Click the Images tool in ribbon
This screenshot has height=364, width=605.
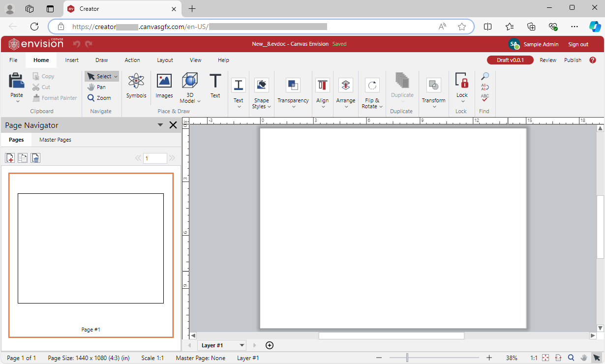coord(164,86)
